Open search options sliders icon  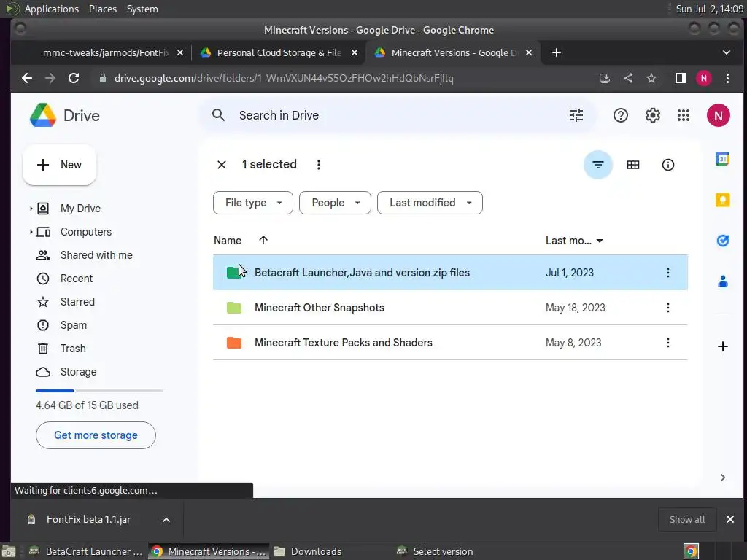[x=576, y=115]
